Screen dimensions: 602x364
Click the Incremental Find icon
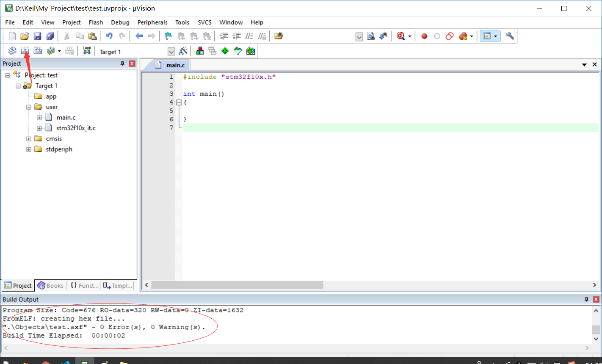coord(384,36)
